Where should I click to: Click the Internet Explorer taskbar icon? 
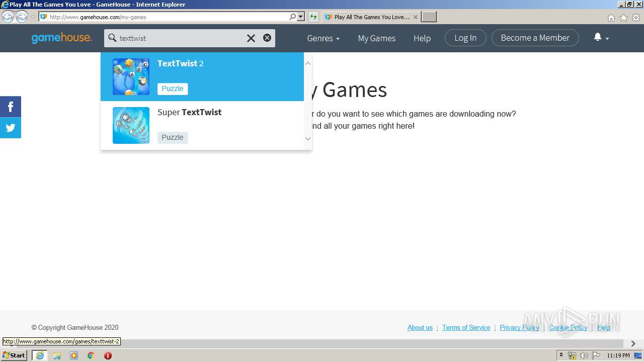coord(39,355)
